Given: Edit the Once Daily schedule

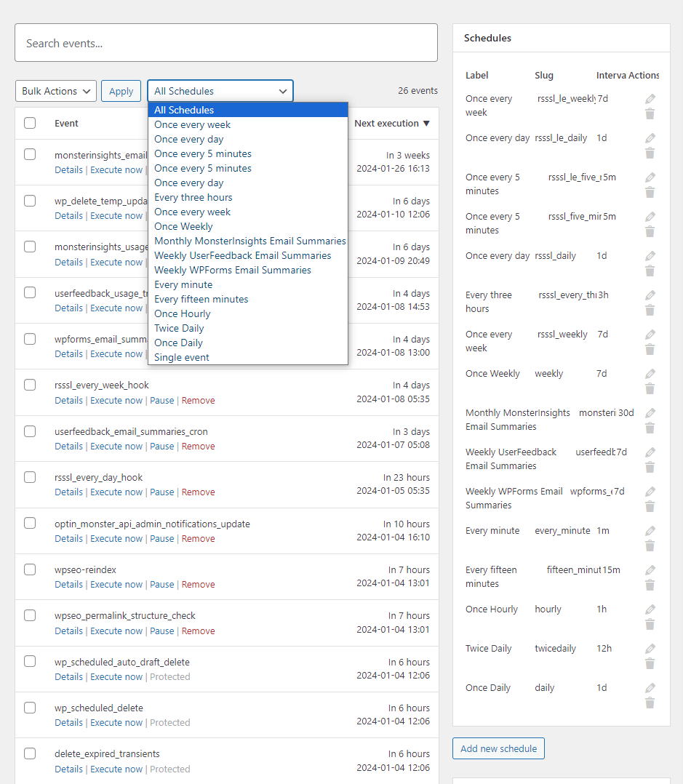Looking at the screenshot, I should (x=650, y=687).
